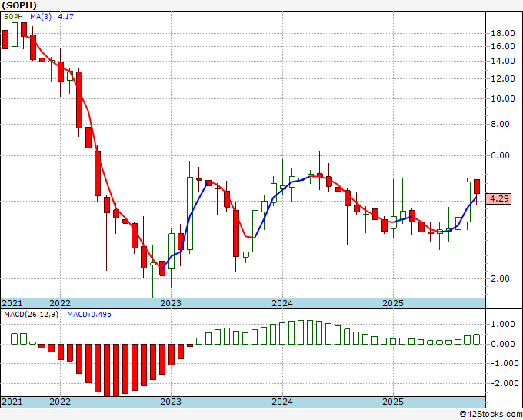The height and width of the screenshot is (420, 523).
Task: Click the 18.00 price axis label
Action: 503,33
